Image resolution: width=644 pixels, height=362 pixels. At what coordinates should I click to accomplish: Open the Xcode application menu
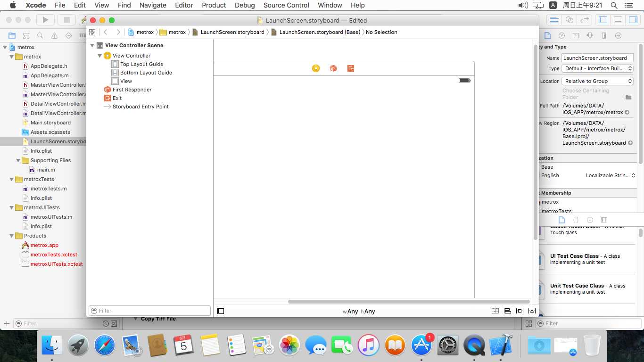(x=36, y=5)
